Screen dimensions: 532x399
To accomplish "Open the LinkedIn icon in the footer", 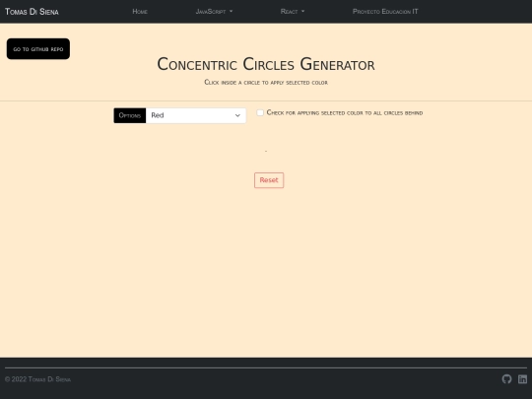I will click(x=522, y=379).
